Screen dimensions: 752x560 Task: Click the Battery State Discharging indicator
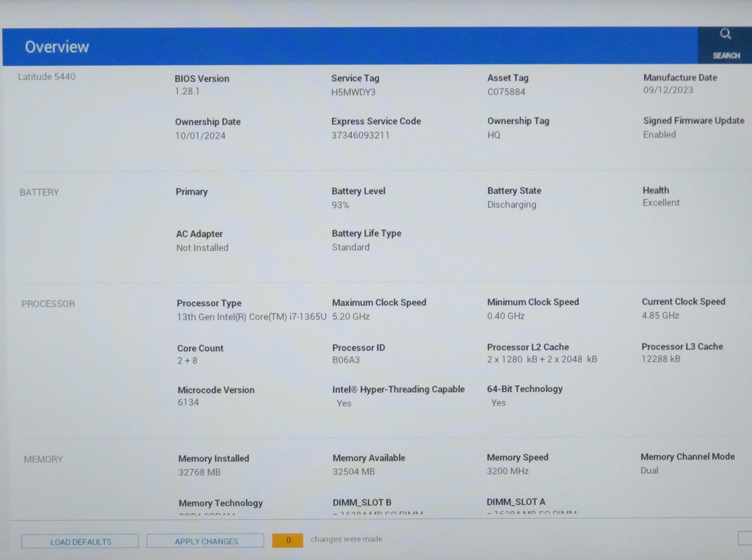(x=512, y=198)
